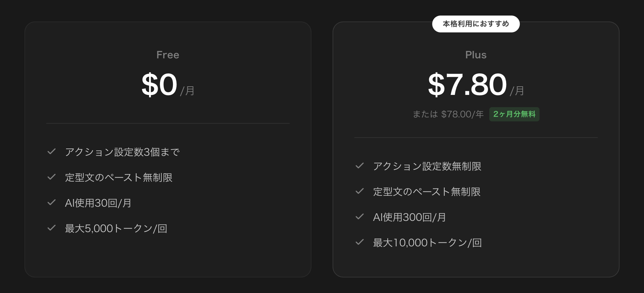644x293 pixels.
Task: Click the checkmark beside 最大10,000トークン/回
Action: tap(360, 242)
